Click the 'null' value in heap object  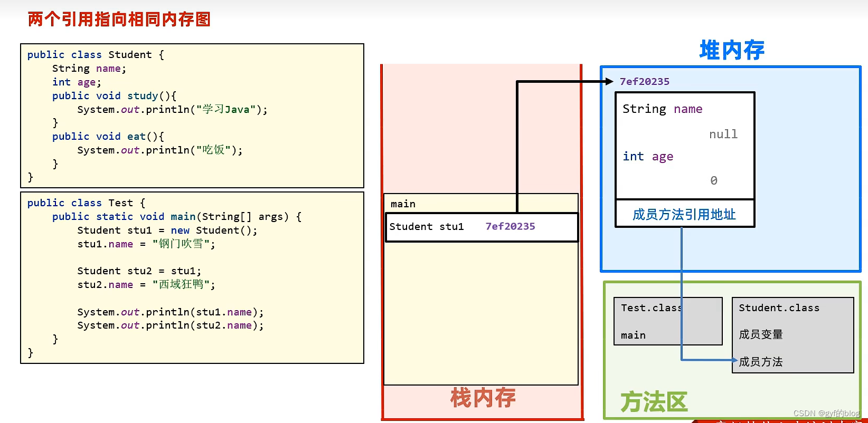click(723, 134)
